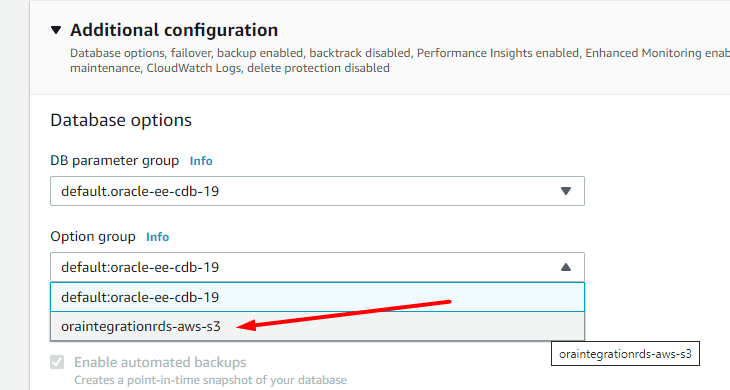730x390 pixels.
Task: Close Option group dropdown via its field
Action: [x=317, y=267]
